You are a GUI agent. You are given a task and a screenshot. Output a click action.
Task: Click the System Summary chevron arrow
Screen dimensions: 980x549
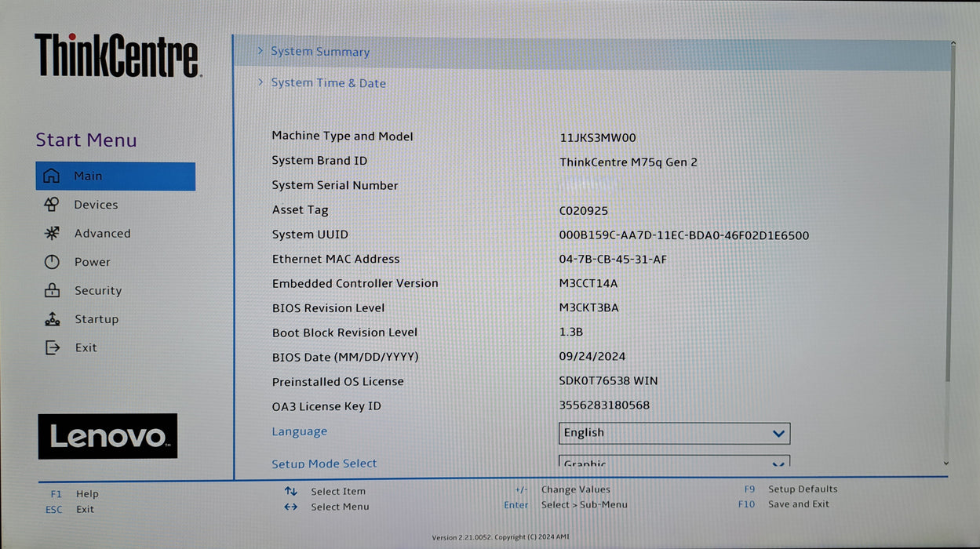[x=260, y=51]
